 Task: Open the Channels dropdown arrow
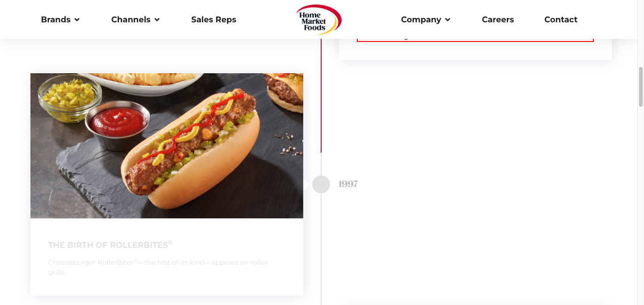click(157, 20)
